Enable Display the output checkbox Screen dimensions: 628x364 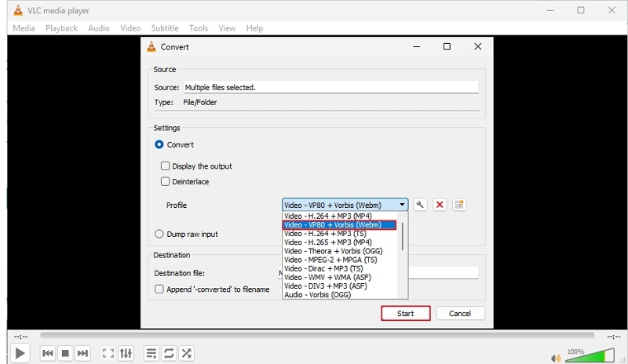tap(165, 166)
